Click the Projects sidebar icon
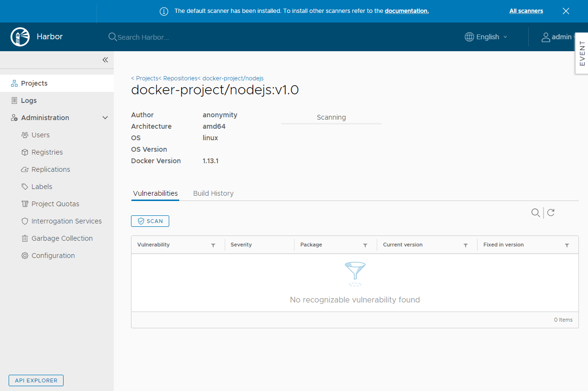Viewport: 588px width, 391px height. [x=14, y=83]
